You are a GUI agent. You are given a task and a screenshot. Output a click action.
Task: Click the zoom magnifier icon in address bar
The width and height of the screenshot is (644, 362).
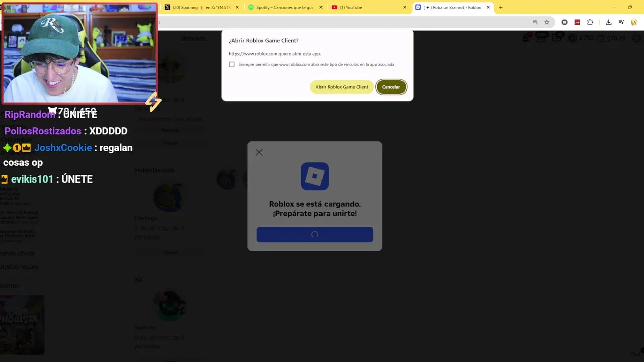[535, 22]
